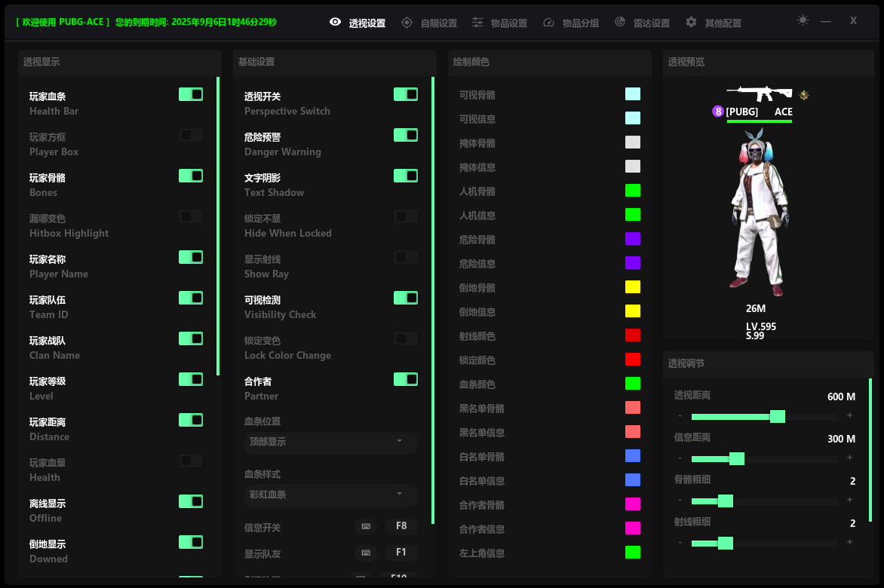Image resolution: width=884 pixels, height=588 pixels.
Task: Click the F1 hotkey button for 显示队友
Action: coord(401,553)
